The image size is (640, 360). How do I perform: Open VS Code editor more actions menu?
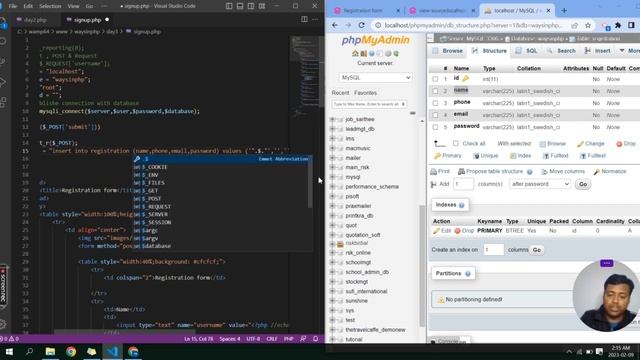coord(315,19)
